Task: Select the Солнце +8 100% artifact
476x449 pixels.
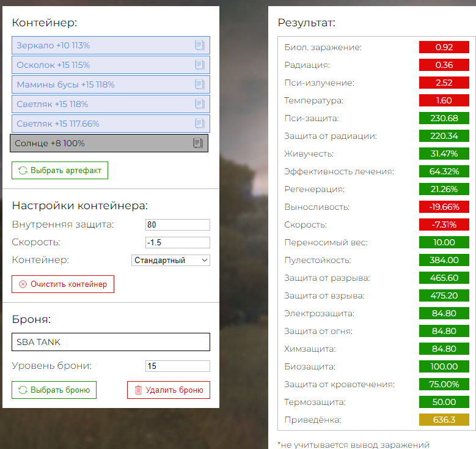Action: pyautogui.click(x=98, y=143)
